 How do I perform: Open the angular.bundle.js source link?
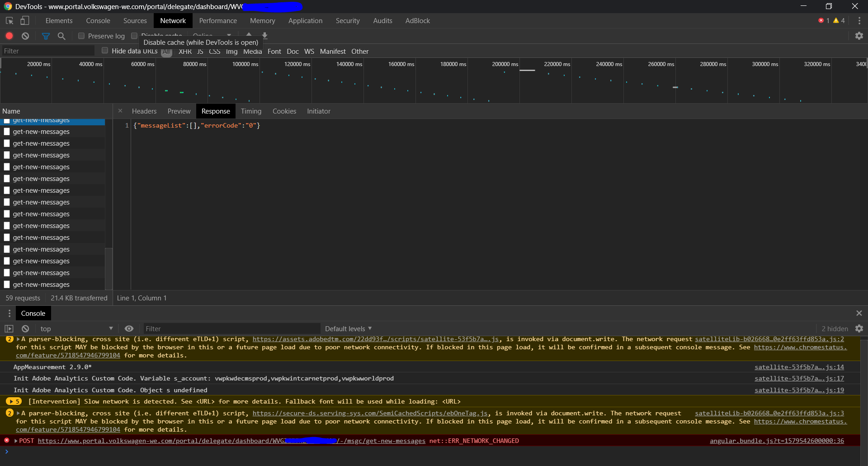[x=776, y=441]
